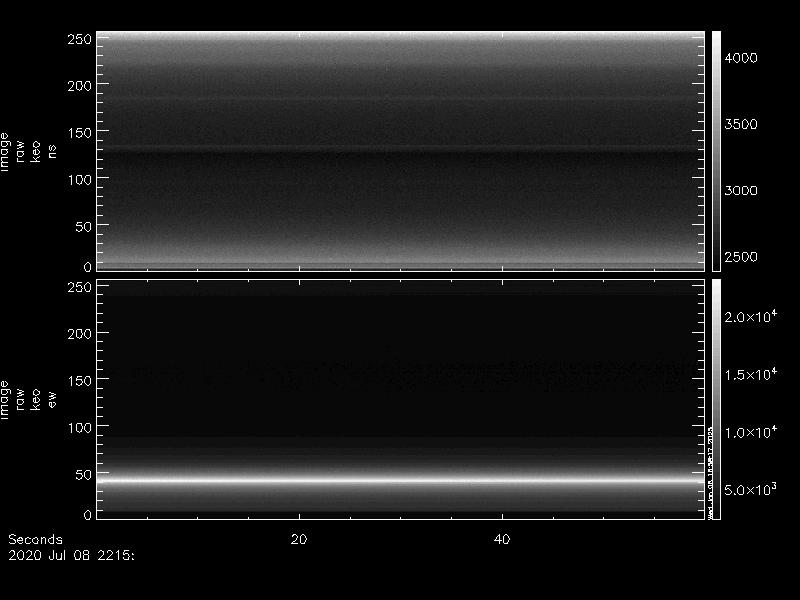Viewport: 800px width, 600px height.
Task: Click the top panel's grayscale colorbar
Action: click(716, 150)
